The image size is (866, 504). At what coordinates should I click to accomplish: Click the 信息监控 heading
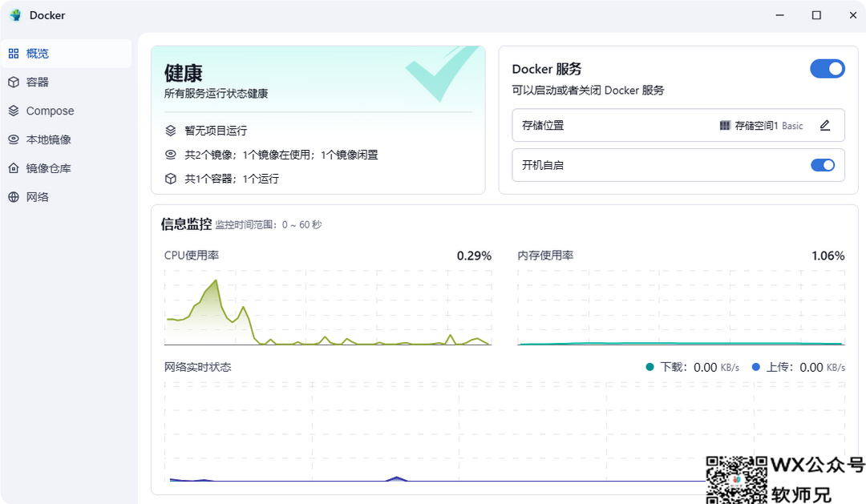(x=186, y=224)
